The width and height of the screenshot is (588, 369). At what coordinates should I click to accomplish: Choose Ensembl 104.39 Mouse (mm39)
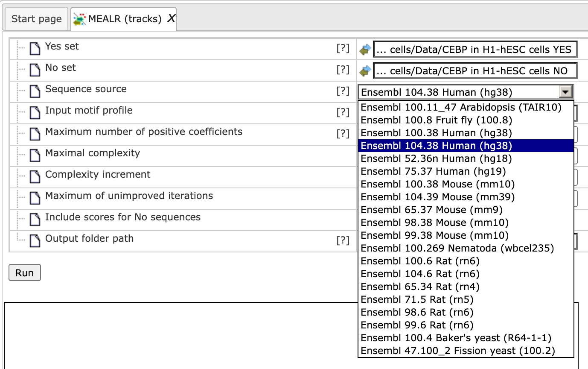click(466, 197)
